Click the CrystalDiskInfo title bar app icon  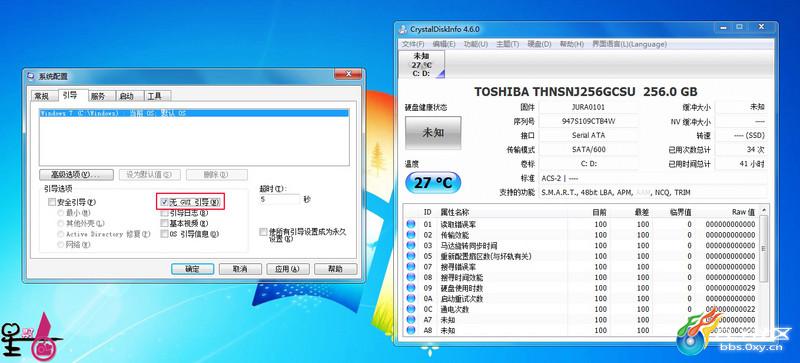(x=403, y=29)
